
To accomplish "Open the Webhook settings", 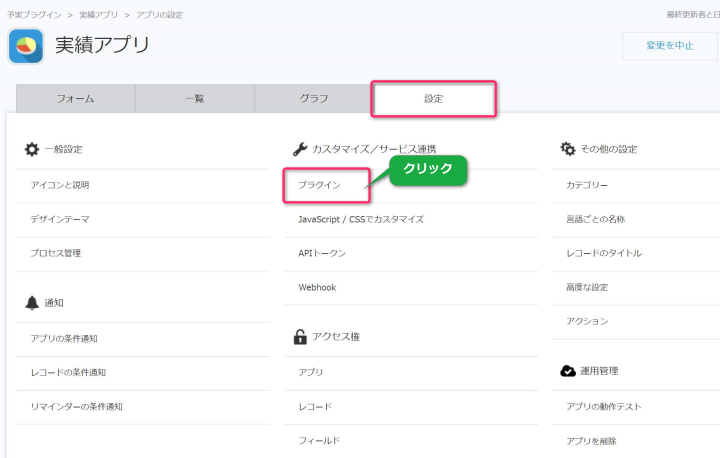I will (x=317, y=287).
